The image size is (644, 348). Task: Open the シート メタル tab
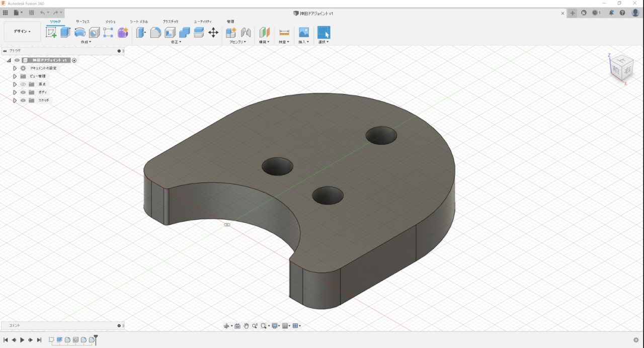pos(138,22)
